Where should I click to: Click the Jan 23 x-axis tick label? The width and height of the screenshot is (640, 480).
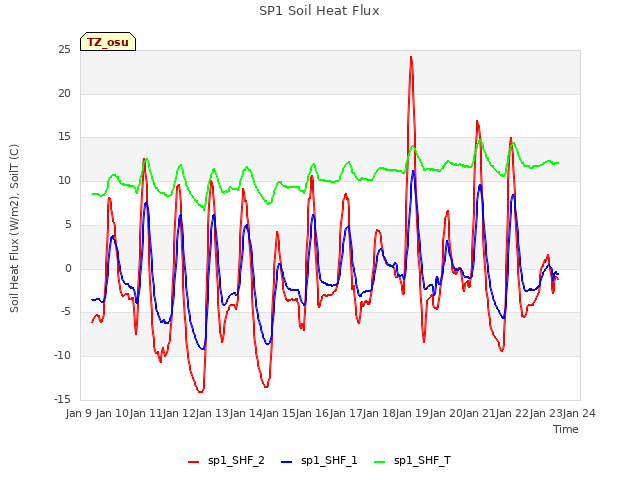[x=546, y=413]
